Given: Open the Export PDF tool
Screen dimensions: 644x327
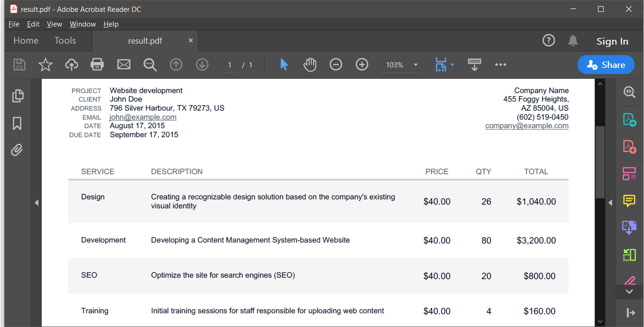Looking at the screenshot, I should [x=629, y=120].
